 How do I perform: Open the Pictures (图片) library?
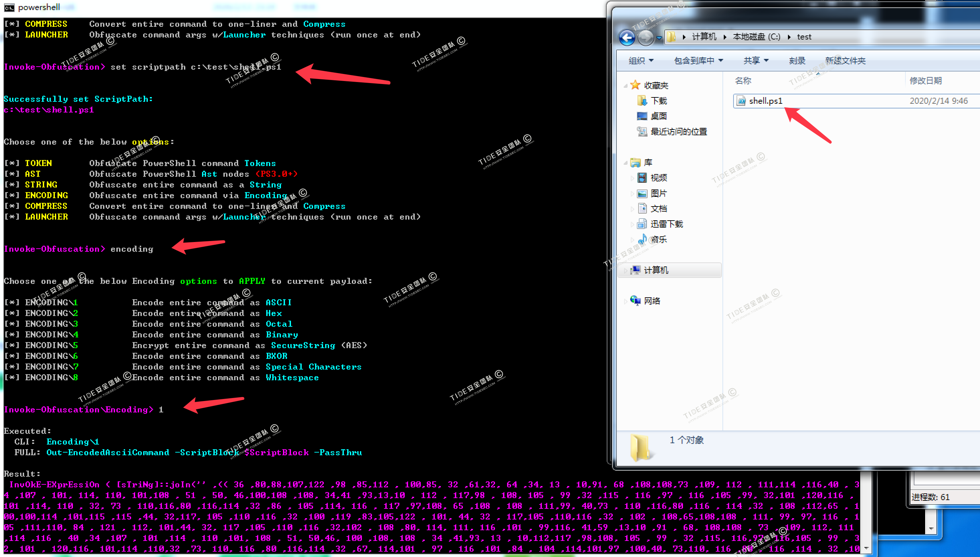(x=658, y=193)
